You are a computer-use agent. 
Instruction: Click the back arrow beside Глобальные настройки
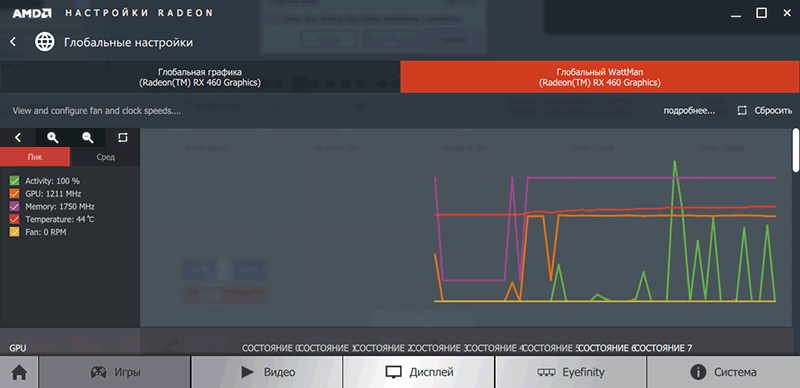13,42
